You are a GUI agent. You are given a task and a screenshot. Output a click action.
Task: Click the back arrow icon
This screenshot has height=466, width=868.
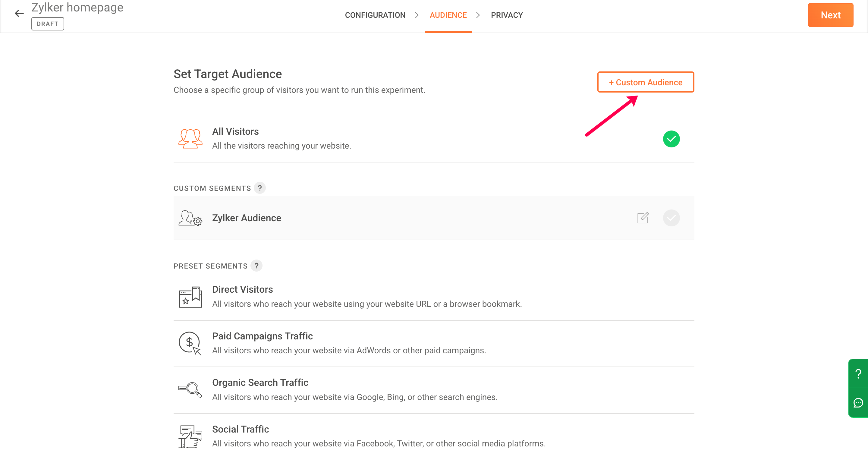(x=19, y=14)
